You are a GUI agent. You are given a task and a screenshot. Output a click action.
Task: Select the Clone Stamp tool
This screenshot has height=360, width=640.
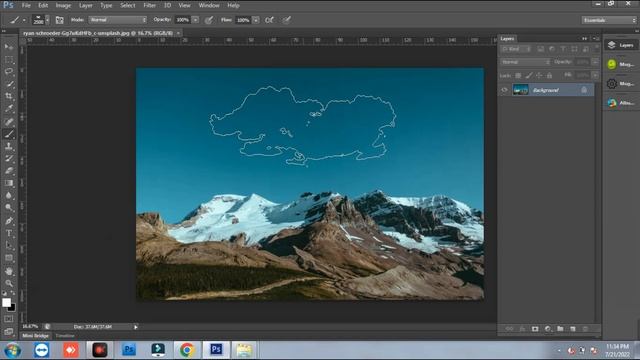(9, 146)
